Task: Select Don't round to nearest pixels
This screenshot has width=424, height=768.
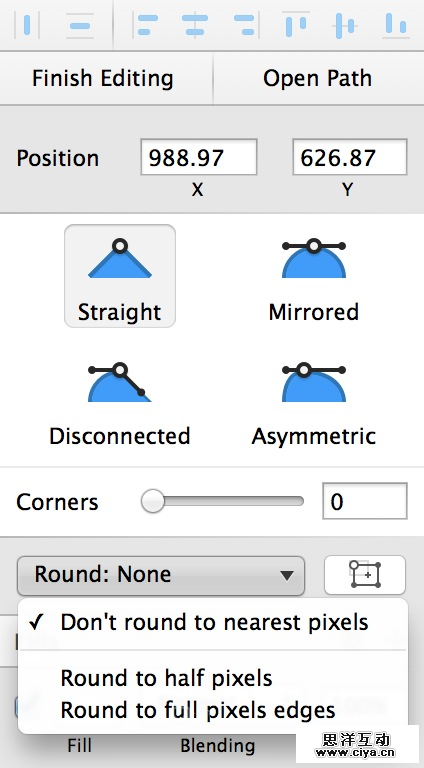Action: tap(212, 622)
